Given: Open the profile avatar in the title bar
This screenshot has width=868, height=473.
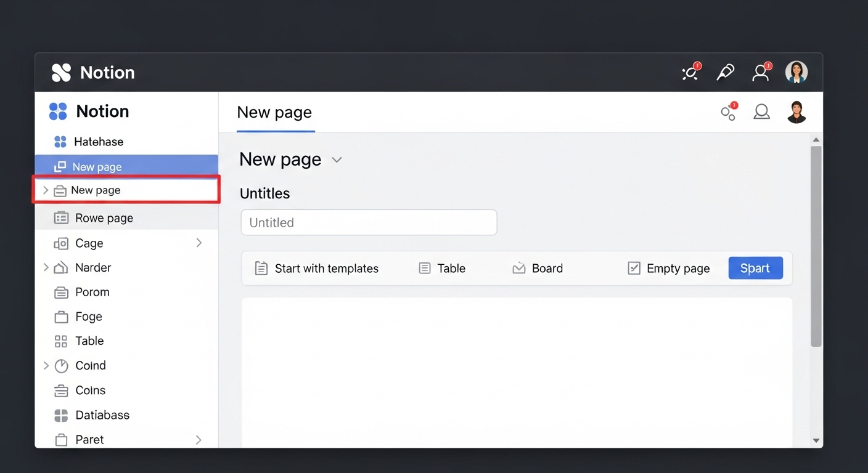Looking at the screenshot, I should pos(796,73).
